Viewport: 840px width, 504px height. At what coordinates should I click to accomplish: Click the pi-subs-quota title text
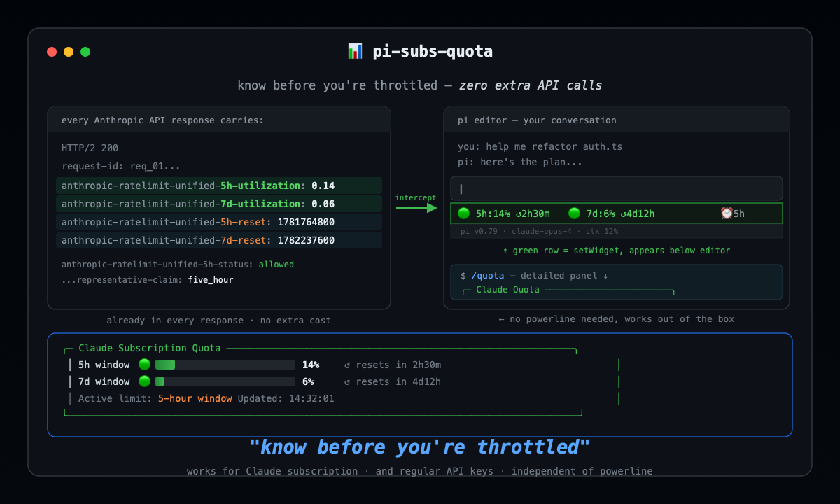click(431, 51)
